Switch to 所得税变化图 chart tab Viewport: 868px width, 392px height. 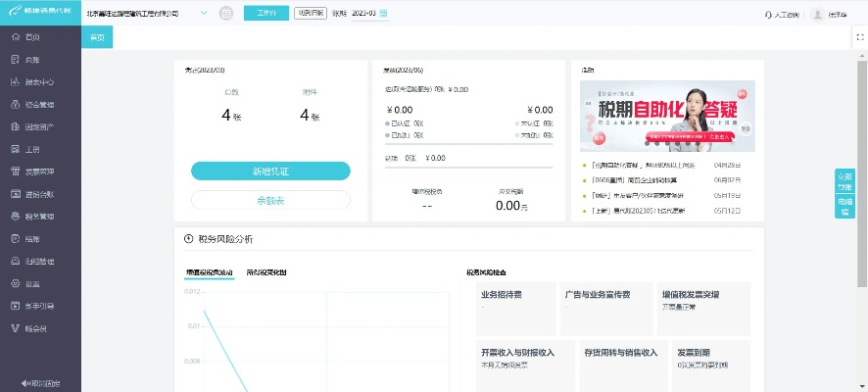coord(266,271)
